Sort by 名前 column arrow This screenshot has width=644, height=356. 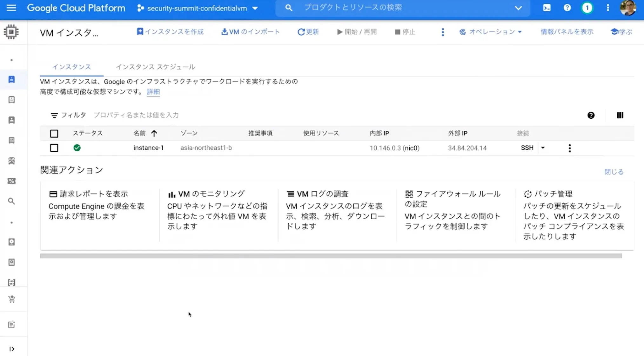point(154,133)
